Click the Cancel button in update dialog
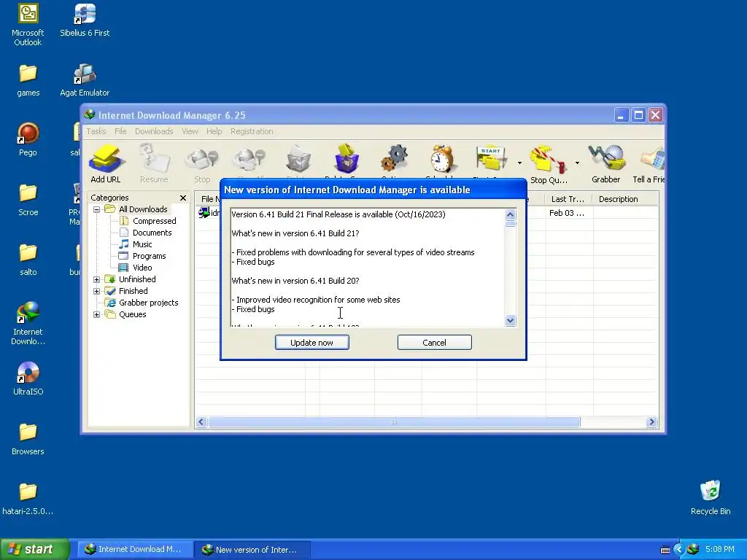The image size is (747, 560). pos(435,343)
